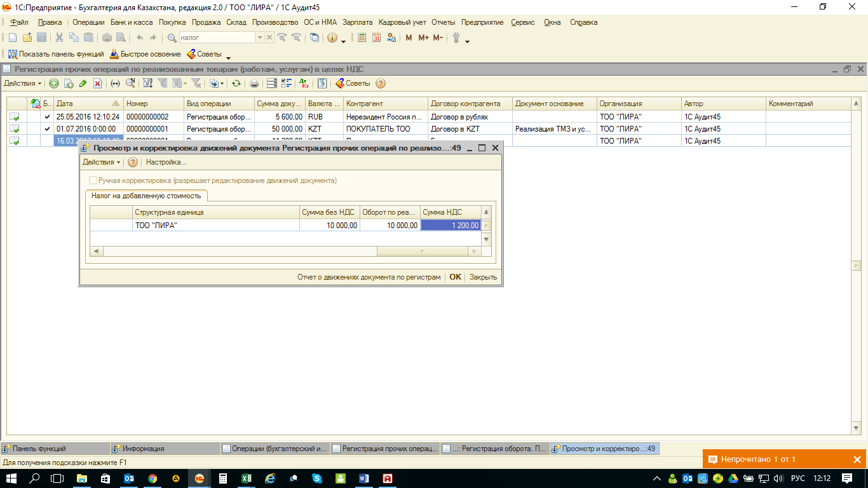Open the Действия dropdown in the list toolbar

pos(23,83)
